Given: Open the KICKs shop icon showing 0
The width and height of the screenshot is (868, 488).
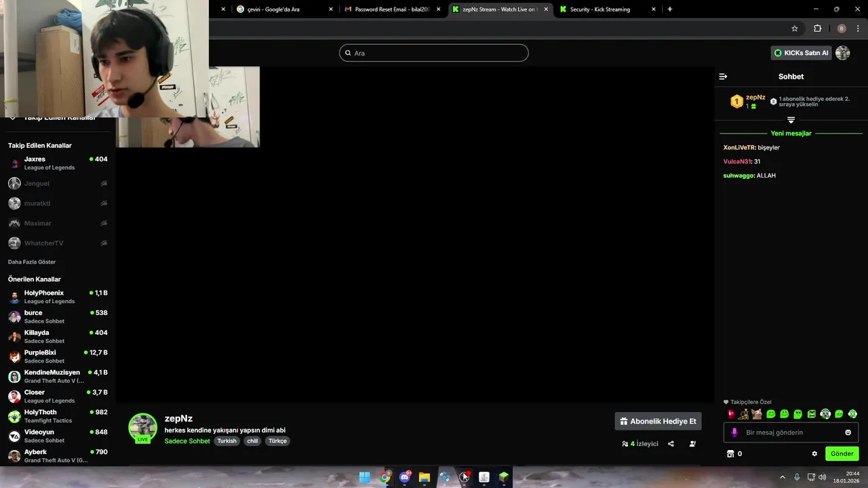Looking at the screenshot, I should 734,454.
